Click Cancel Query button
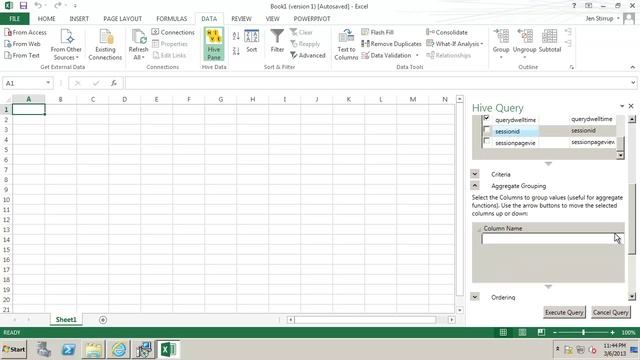The width and height of the screenshot is (640, 360). (x=611, y=313)
